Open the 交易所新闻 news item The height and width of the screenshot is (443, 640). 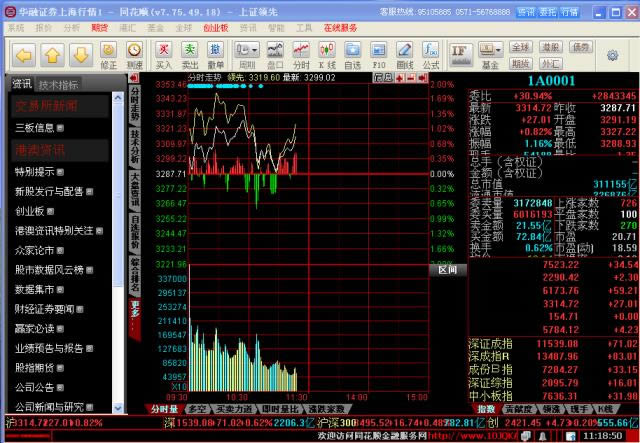click(x=45, y=105)
